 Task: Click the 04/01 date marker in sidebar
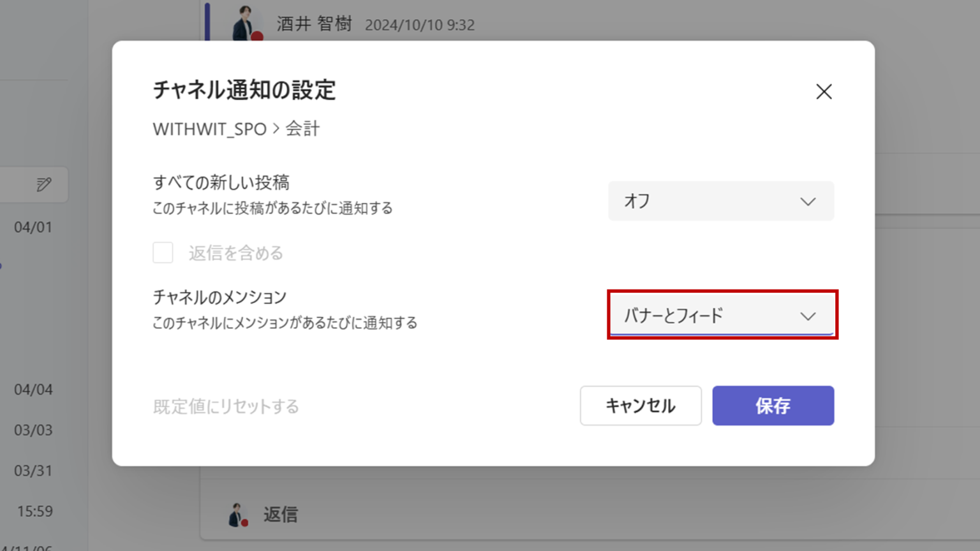pyautogui.click(x=34, y=226)
